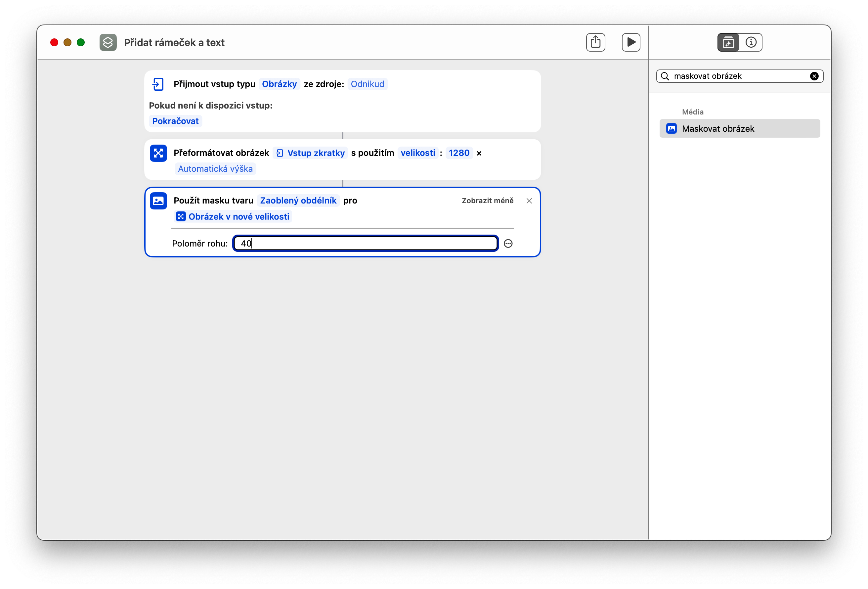Open the Pokračovat fallback option
The width and height of the screenshot is (868, 589).
[x=175, y=121]
